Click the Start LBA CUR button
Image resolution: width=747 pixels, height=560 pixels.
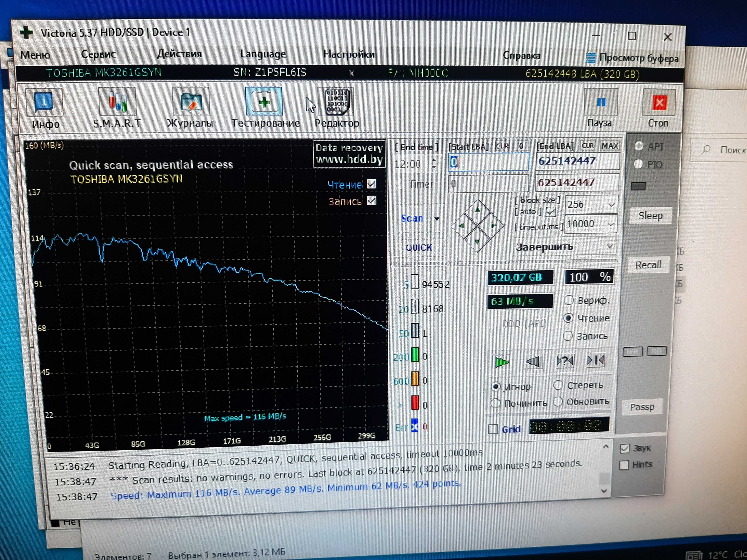click(x=502, y=146)
